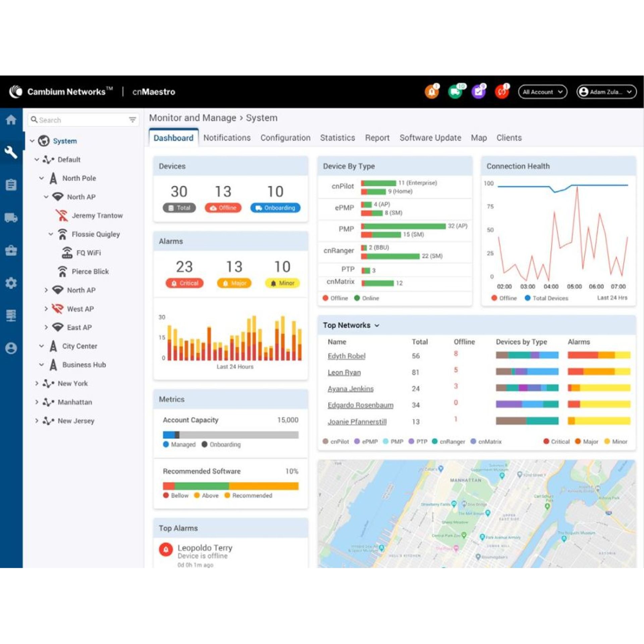Viewport: 644px width, 644px height.
Task: Open the Software Update tab
Action: pyautogui.click(x=430, y=138)
